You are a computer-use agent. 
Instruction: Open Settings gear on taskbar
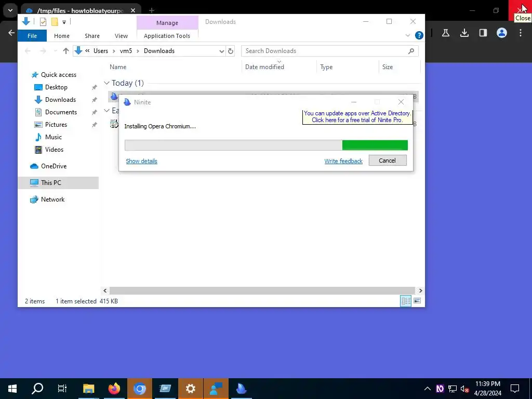(190, 389)
